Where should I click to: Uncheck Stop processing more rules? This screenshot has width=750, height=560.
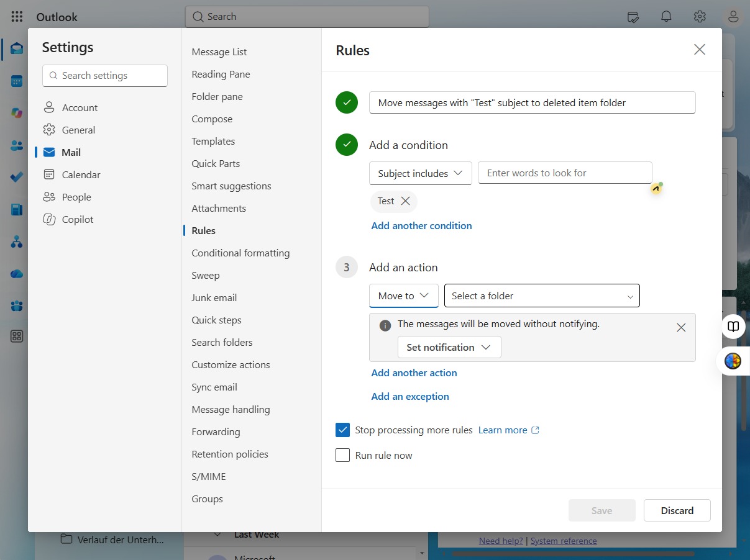tap(342, 430)
